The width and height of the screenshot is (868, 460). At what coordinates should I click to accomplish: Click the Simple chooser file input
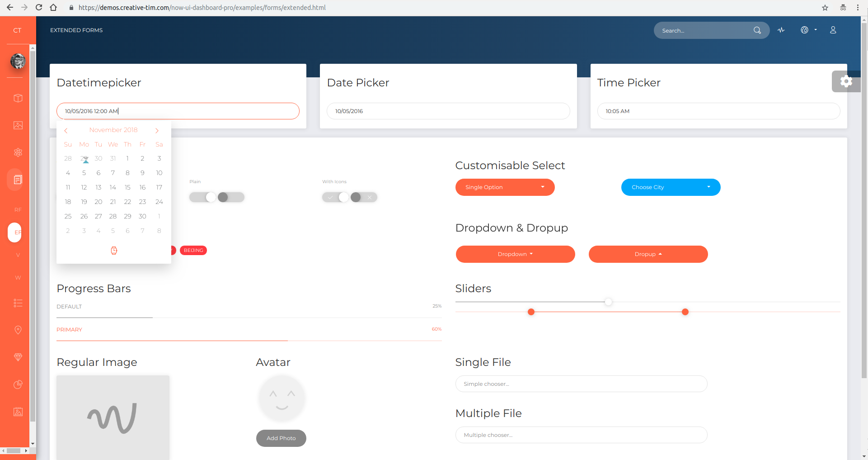click(581, 384)
